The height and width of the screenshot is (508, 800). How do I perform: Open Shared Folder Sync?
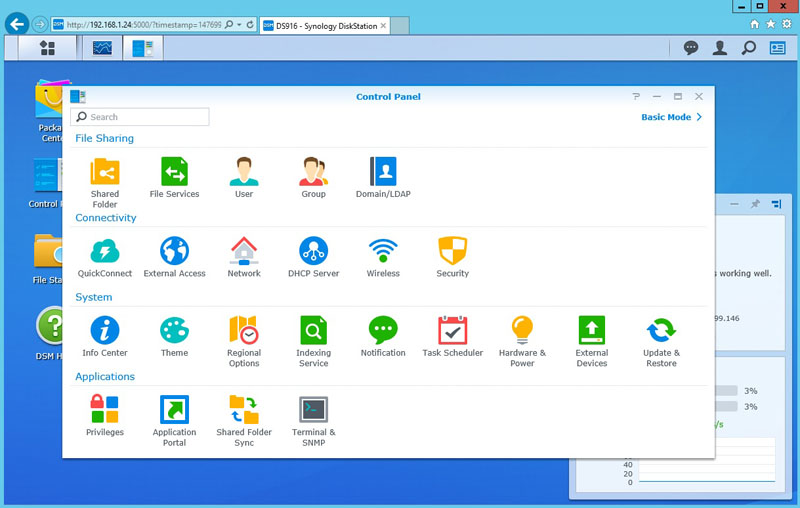[x=244, y=421]
